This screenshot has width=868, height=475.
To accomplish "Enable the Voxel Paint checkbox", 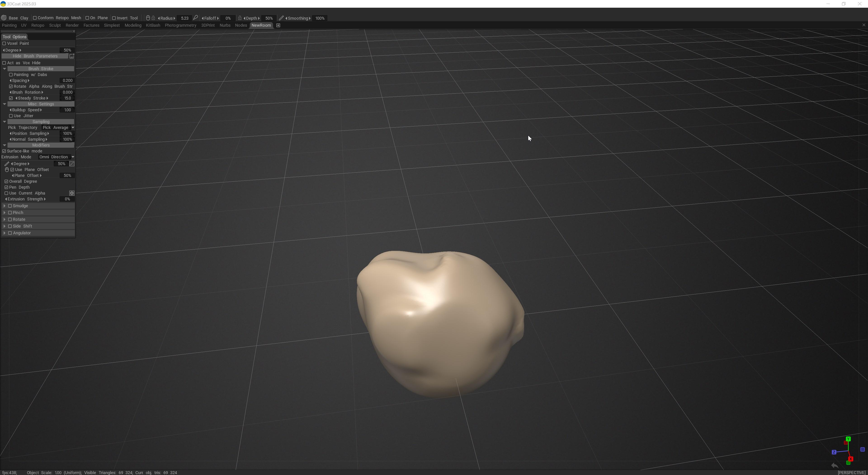I will click(x=4, y=43).
